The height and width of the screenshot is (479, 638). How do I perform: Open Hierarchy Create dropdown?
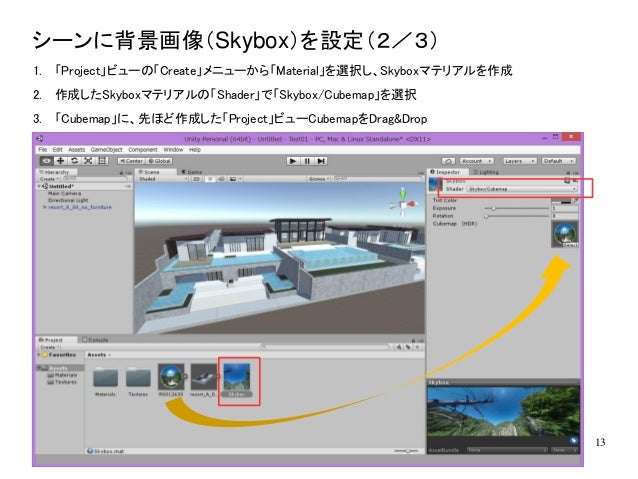[x=49, y=179]
